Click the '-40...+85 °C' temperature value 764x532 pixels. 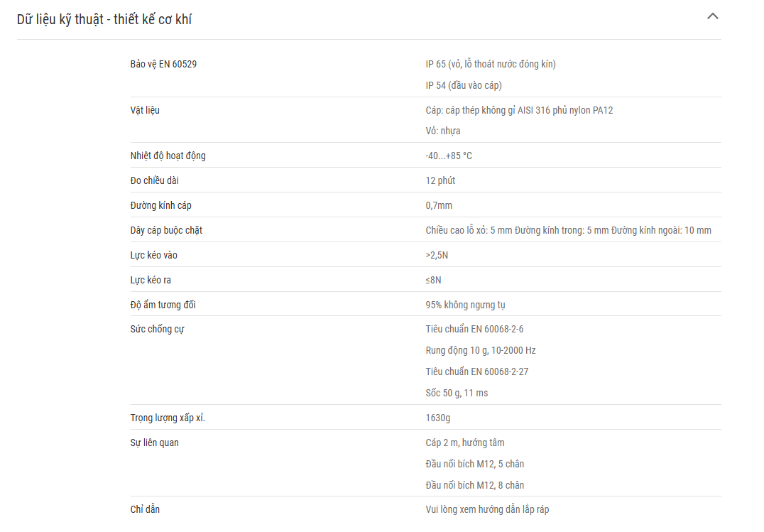[x=448, y=156]
